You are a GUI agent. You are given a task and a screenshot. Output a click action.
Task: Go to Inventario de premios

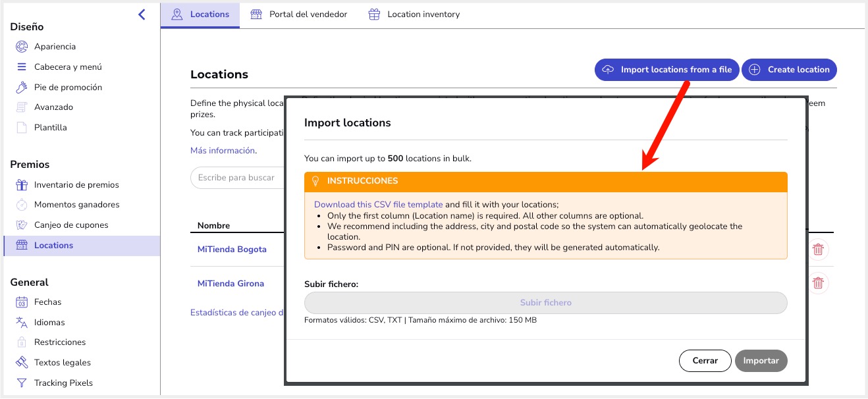[76, 185]
